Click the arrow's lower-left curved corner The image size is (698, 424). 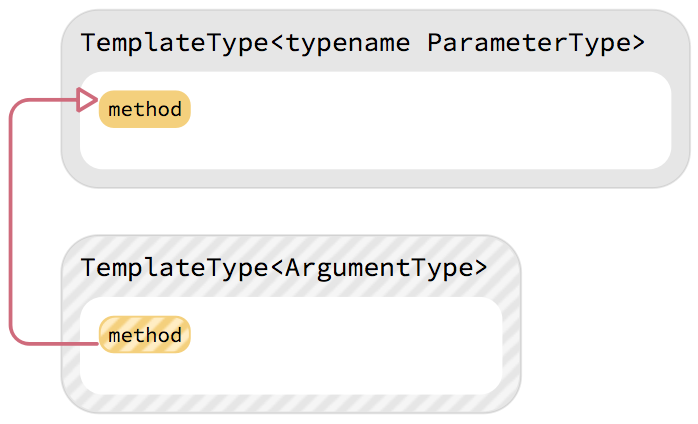(x=17, y=337)
